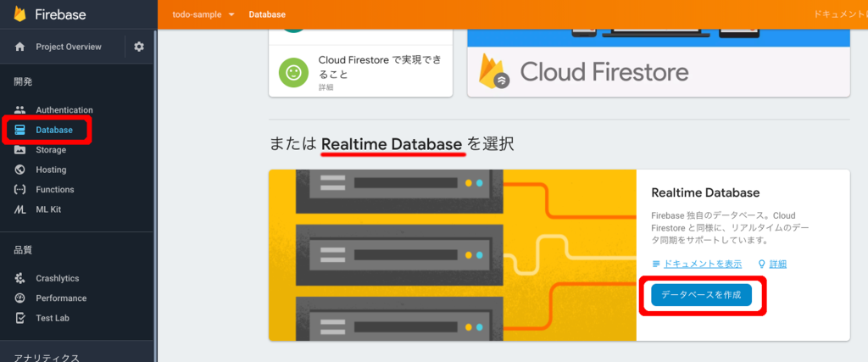Click the Authentication people icon
This screenshot has height=362, width=868.
(20, 110)
